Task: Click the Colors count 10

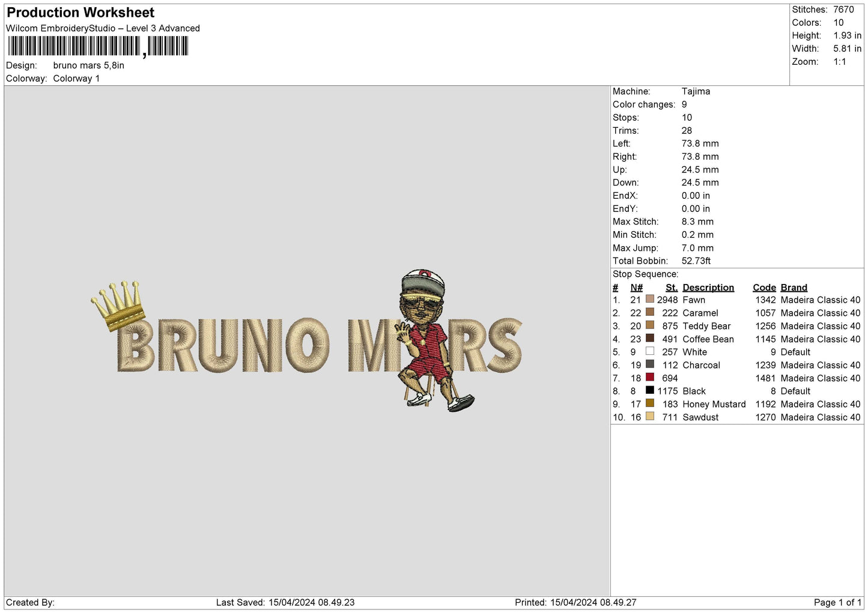Action: point(839,23)
